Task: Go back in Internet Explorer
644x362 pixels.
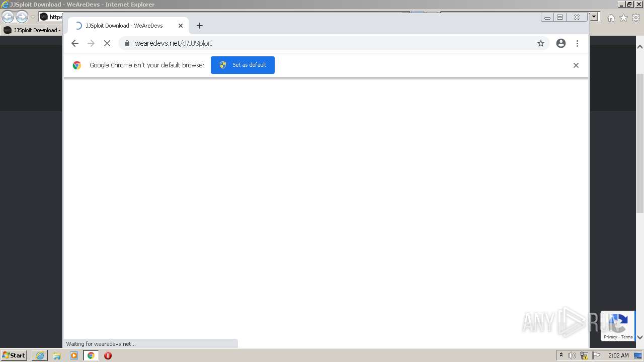Action: [x=8, y=17]
